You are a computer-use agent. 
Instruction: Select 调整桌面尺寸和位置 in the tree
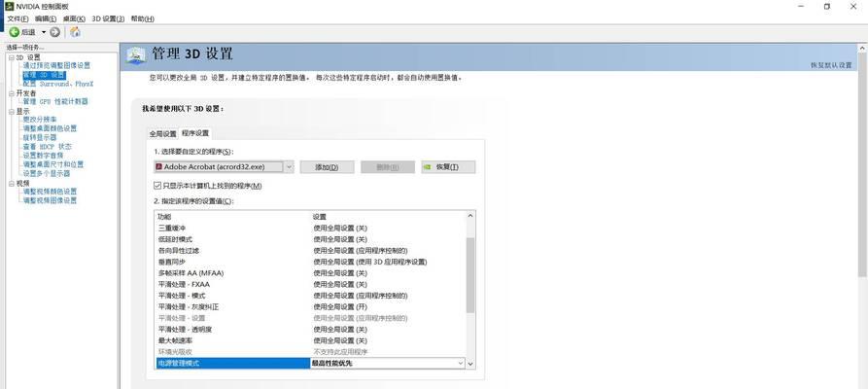(x=53, y=164)
